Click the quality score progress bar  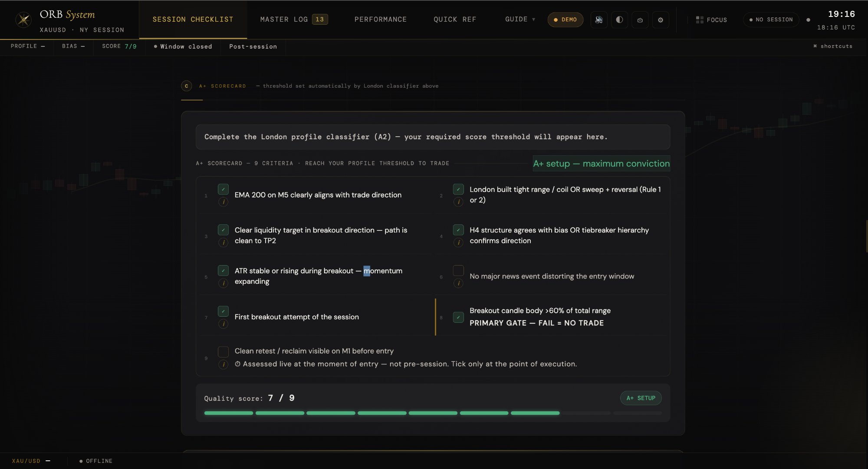tap(433, 413)
